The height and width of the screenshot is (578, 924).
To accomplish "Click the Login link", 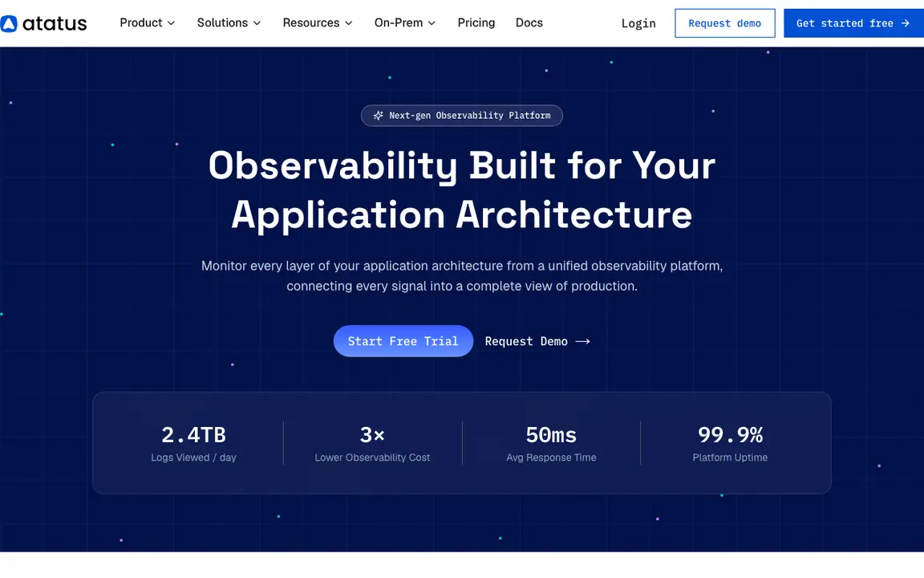I will pos(638,23).
